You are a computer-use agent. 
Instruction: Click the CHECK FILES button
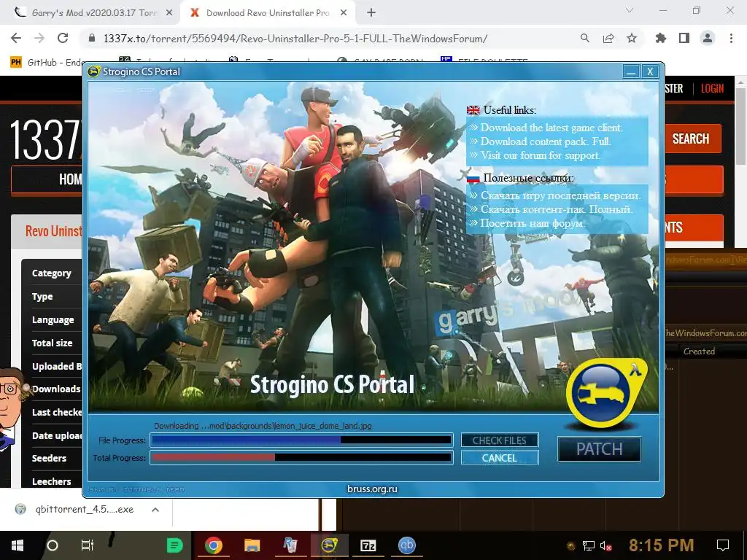click(499, 440)
